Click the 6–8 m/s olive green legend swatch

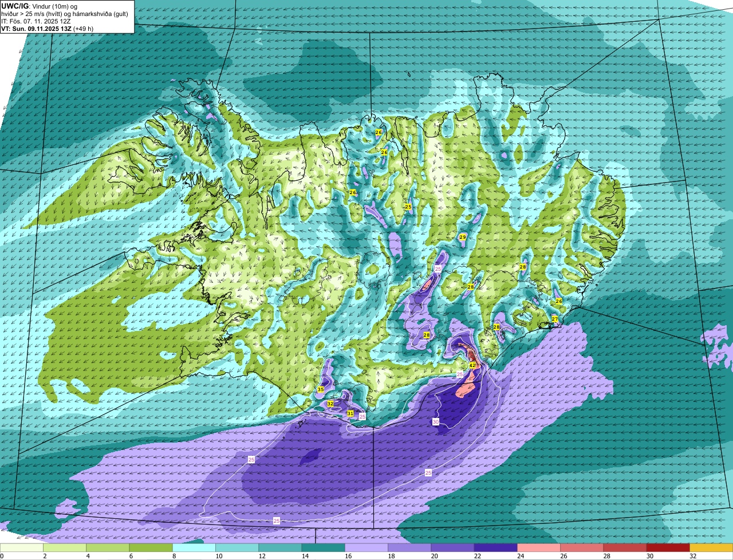point(151,547)
